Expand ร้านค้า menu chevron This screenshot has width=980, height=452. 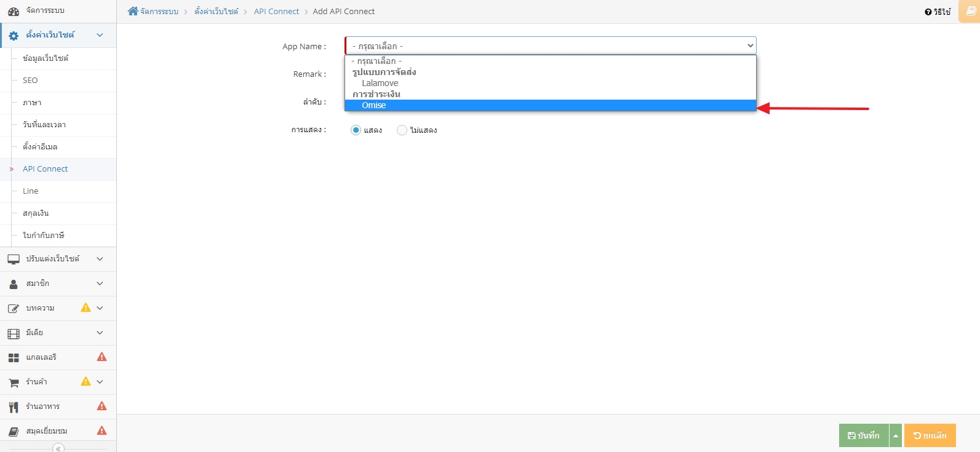pyautogui.click(x=100, y=382)
